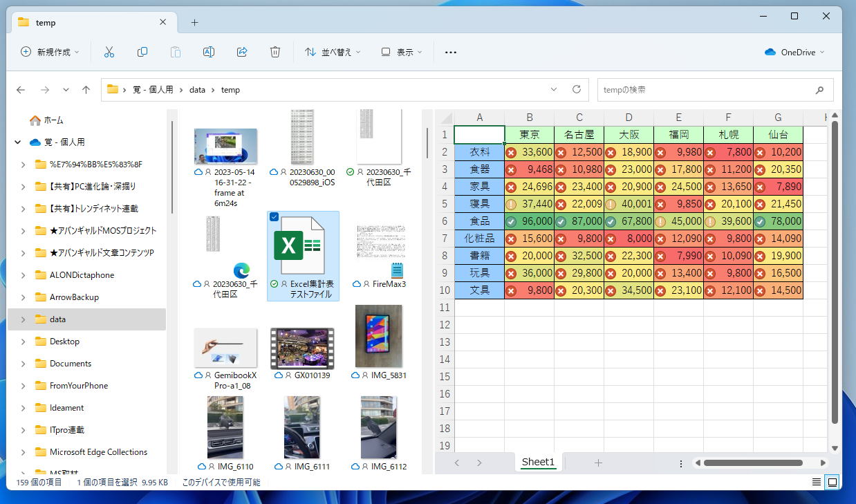Select the ALONDictaphone folder
This screenshot has width=856, height=504.
tap(82, 275)
